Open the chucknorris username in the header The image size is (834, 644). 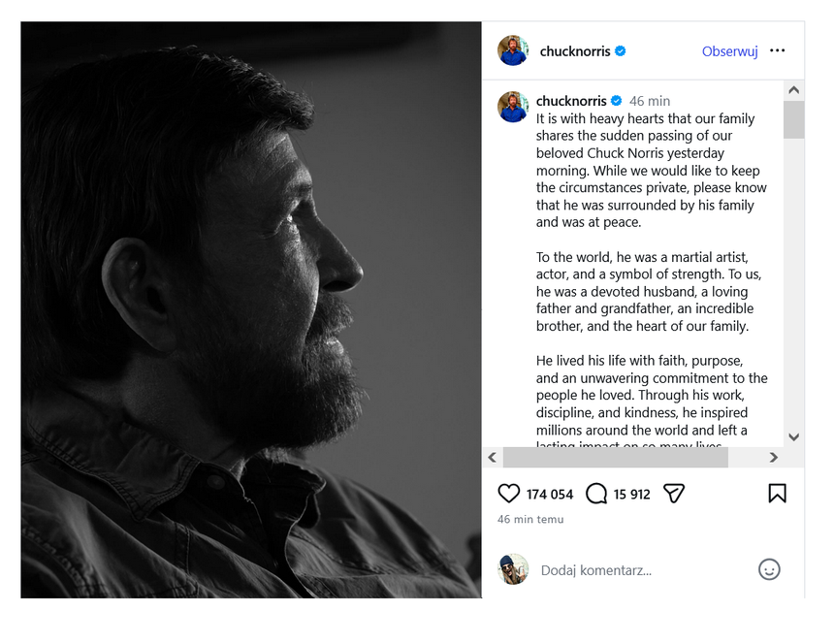click(575, 51)
